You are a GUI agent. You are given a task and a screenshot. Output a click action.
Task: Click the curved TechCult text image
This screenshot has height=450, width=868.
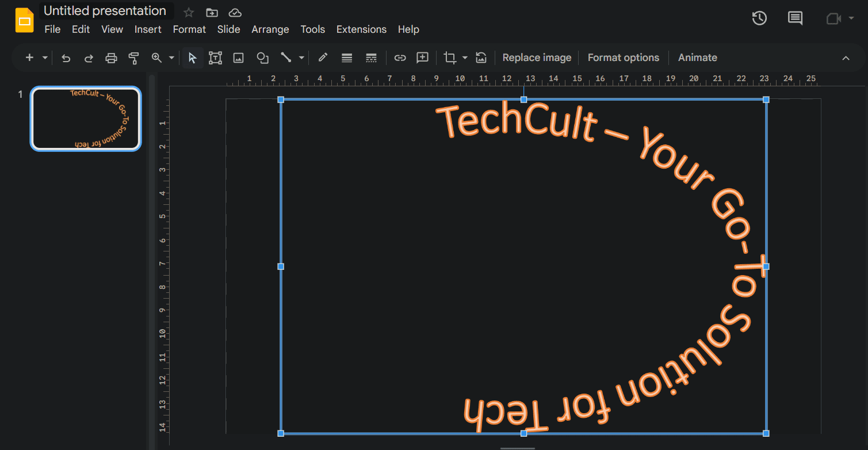(523, 266)
